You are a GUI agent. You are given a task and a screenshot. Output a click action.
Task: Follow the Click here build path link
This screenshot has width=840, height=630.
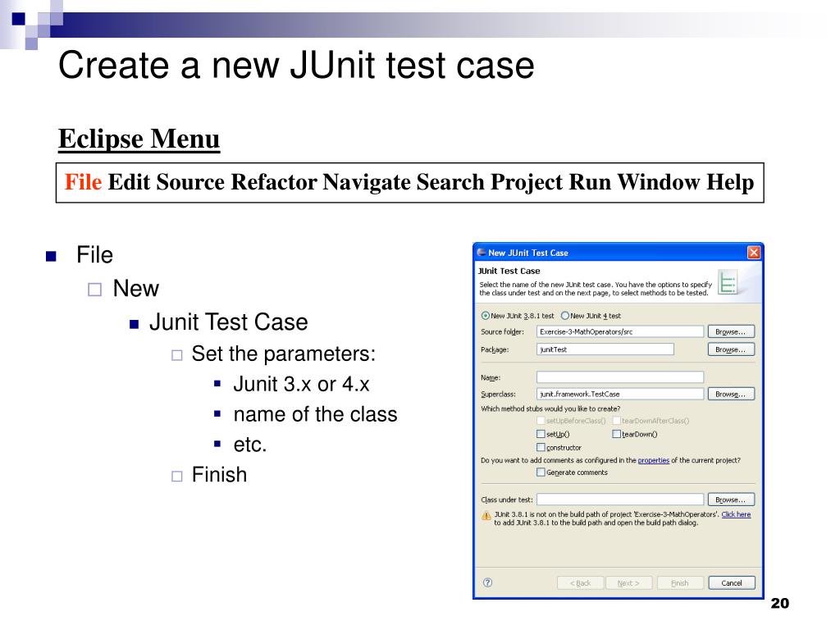pos(736,514)
